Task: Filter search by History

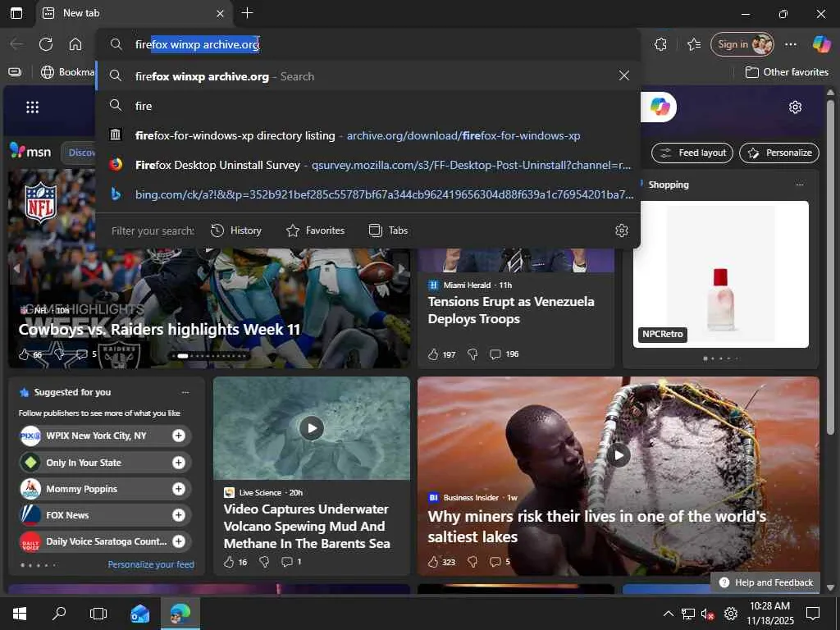Action: [235, 231]
